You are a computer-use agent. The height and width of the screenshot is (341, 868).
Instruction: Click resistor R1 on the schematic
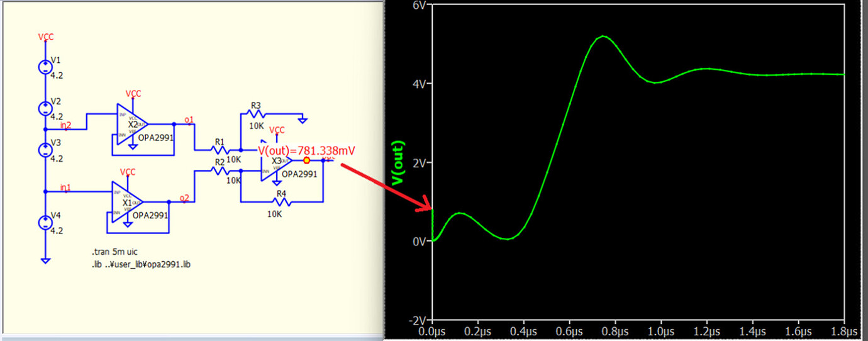click(x=220, y=150)
